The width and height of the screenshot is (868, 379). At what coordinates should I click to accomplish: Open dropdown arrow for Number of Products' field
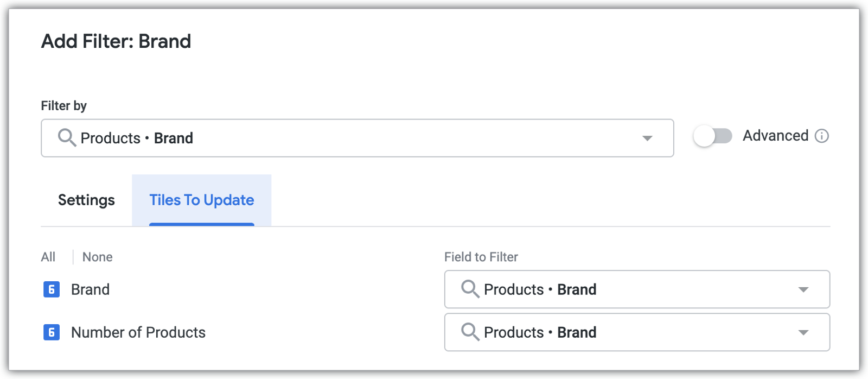[803, 333]
